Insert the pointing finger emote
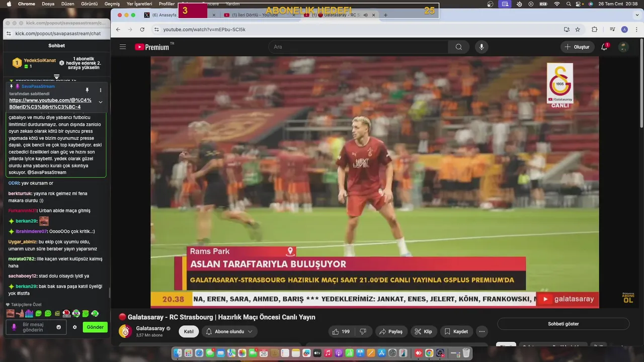This screenshot has height=362, width=644. click(20, 314)
